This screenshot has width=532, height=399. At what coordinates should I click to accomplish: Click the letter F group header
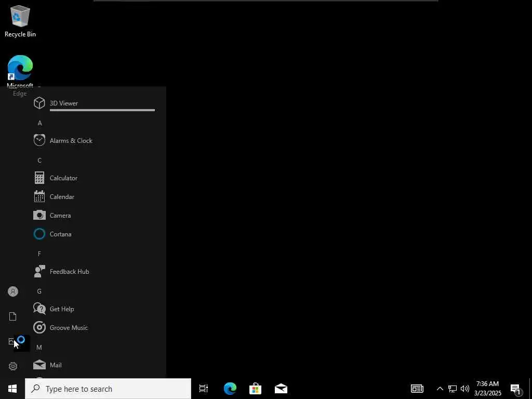click(x=39, y=254)
